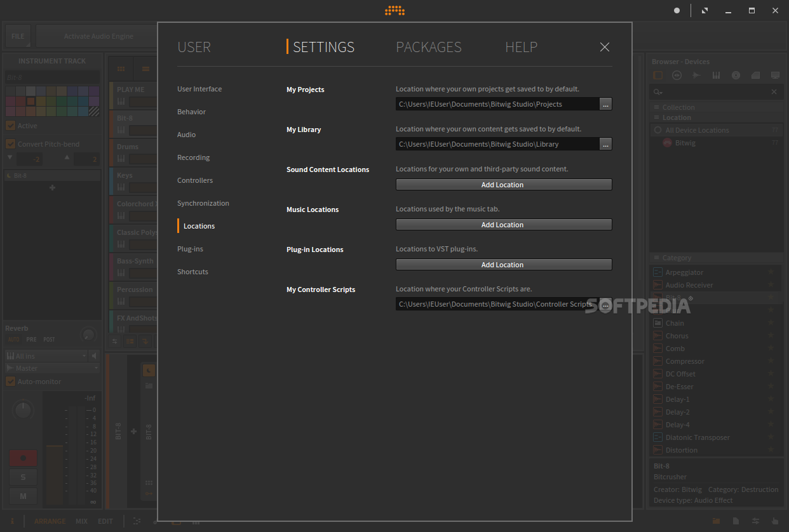
Task: Select Files monitor browser icon
Action: [x=775, y=75]
